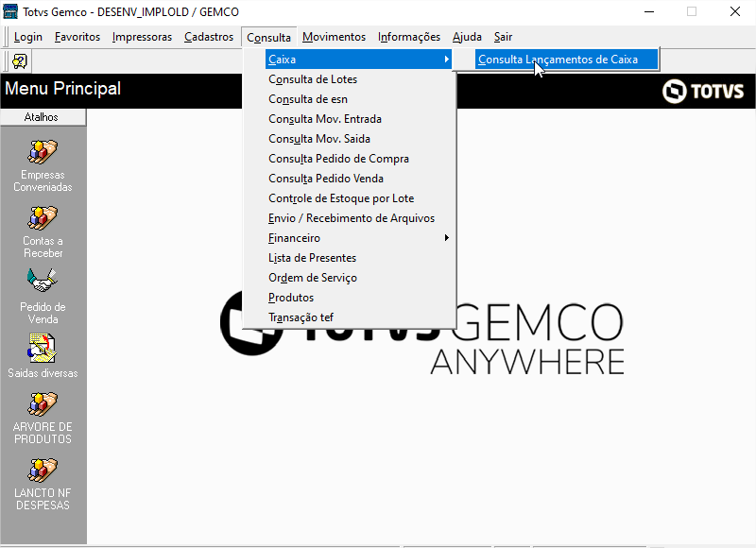The width and height of the screenshot is (756, 548).
Task: Click the Empresas Conveniadas label
Action: 43,180
